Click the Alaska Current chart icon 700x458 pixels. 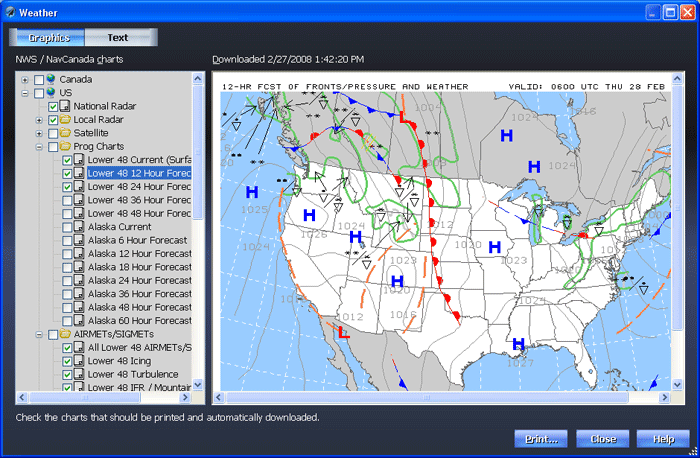pos(79,227)
